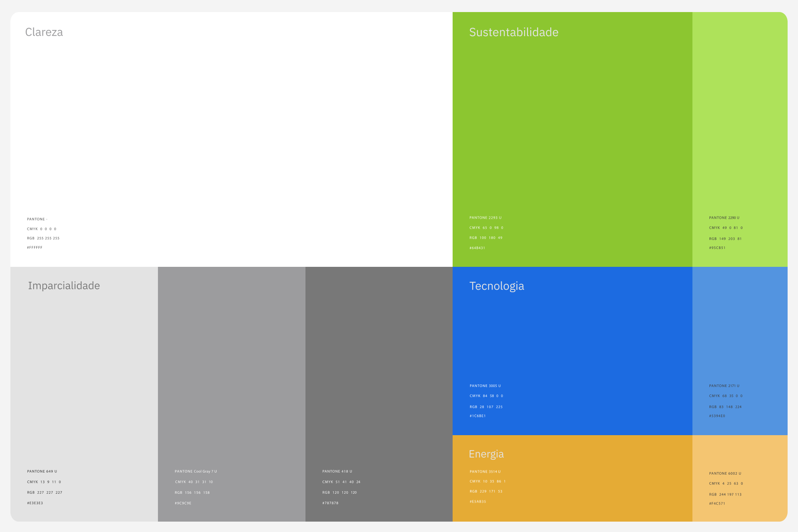Select the light gray Imparcialidade swatch

click(x=84, y=374)
